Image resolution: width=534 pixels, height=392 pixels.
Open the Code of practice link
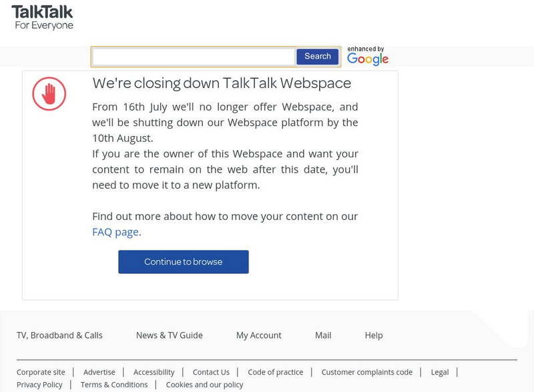pyautogui.click(x=275, y=372)
